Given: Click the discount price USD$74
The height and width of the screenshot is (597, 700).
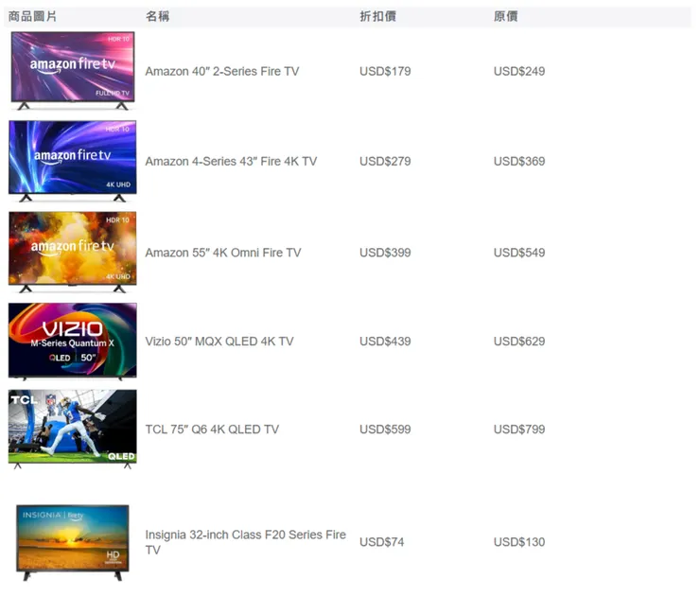Looking at the screenshot, I should pyautogui.click(x=382, y=542).
